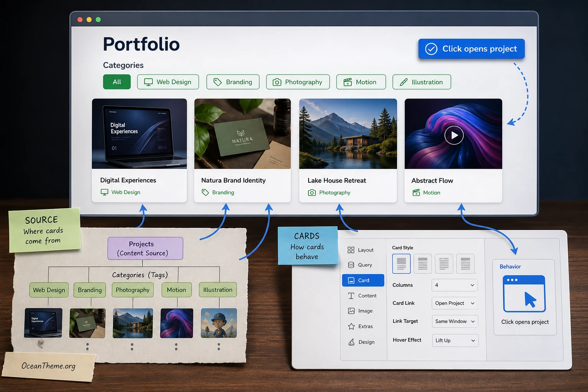Click the Layout grid icon in the settings sidebar
This screenshot has height=392, width=588.
pos(351,250)
